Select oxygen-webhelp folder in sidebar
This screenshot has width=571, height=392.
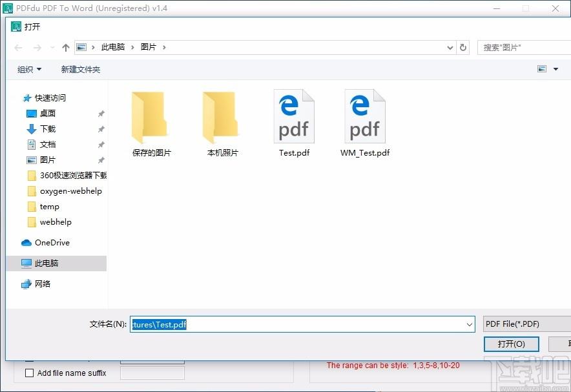pyautogui.click(x=65, y=191)
